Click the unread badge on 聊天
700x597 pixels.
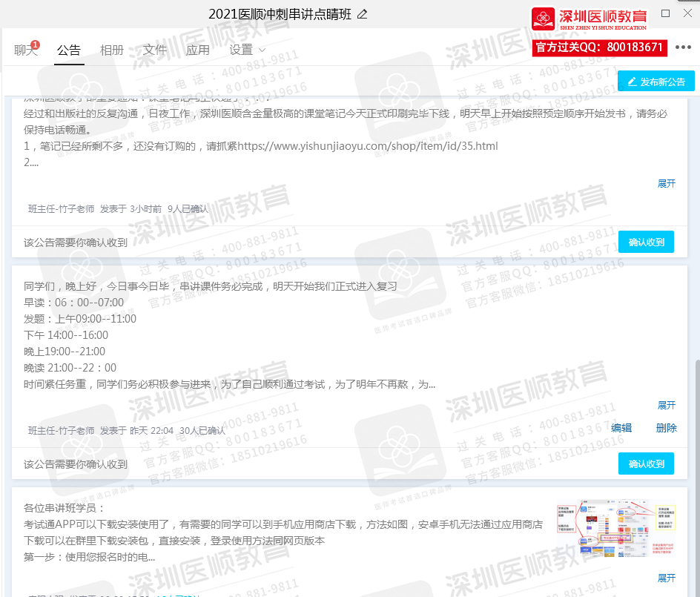coord(36,44)
